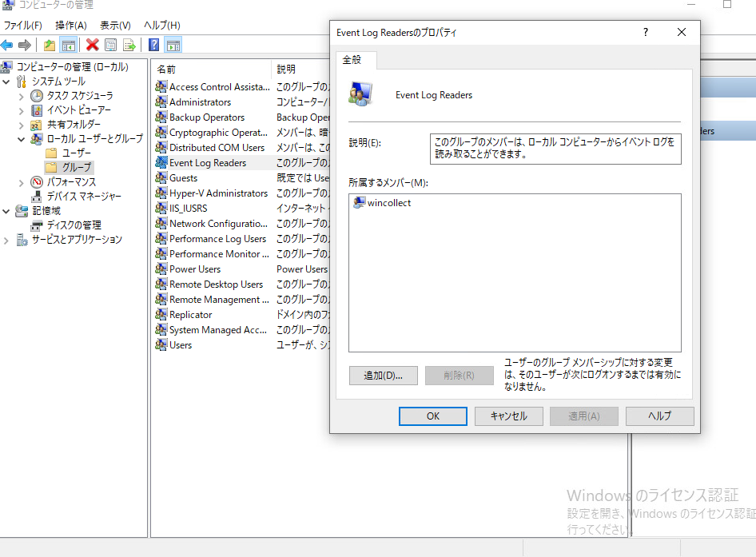The image size is (756, 557).
Task: Select Cryptographic Operat... row
Action: pyautogui.click(x=241, y=132)
